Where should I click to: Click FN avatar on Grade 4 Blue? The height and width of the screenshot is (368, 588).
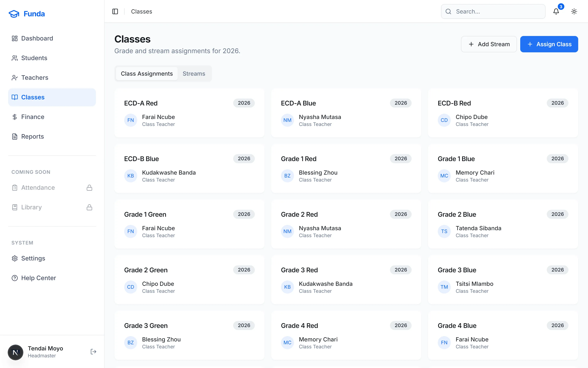coord(444,343)
